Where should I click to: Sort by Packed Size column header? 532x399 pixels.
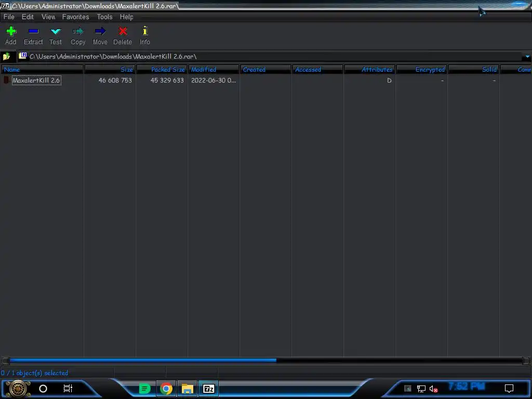[162, 69]
